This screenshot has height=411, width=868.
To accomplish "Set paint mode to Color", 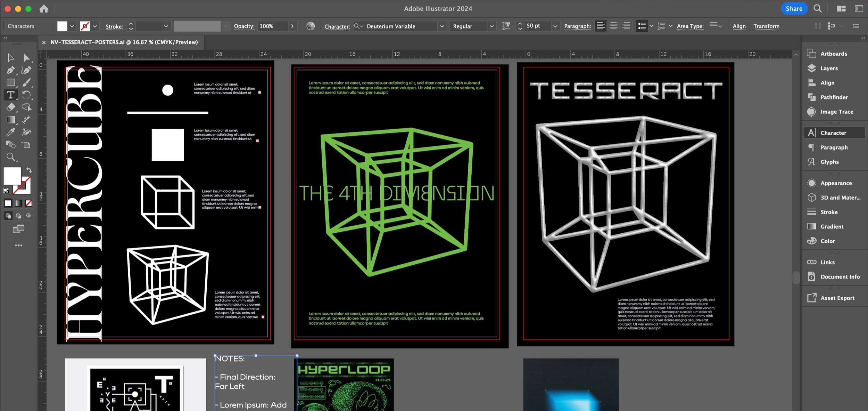I will click(x=8, y=203).
